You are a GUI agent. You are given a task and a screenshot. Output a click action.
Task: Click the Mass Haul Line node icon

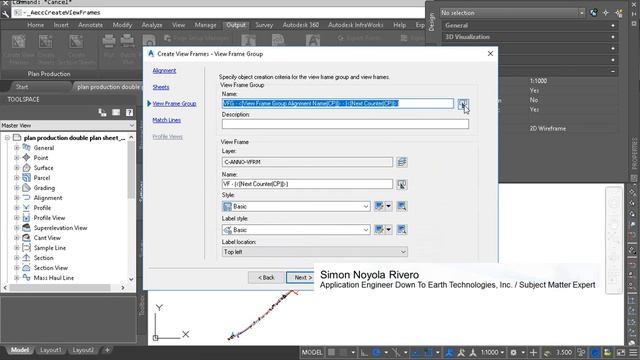click(x=27, y=278)
